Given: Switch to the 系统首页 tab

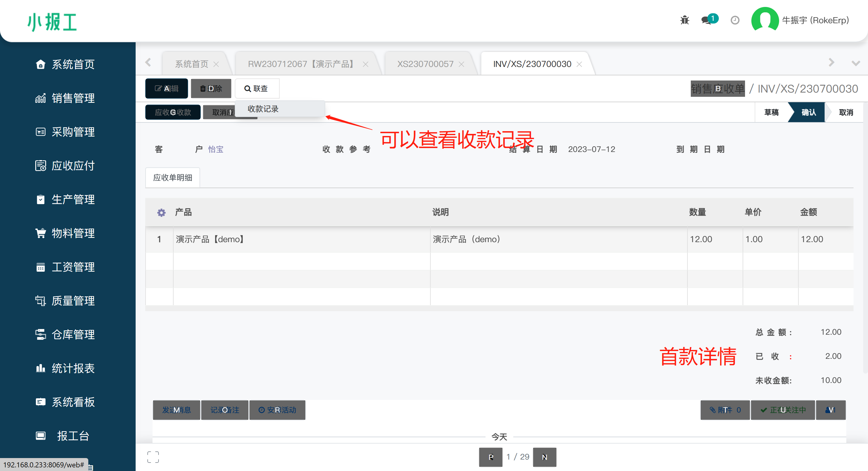Looking at the screenshot, I should (191, 64).
